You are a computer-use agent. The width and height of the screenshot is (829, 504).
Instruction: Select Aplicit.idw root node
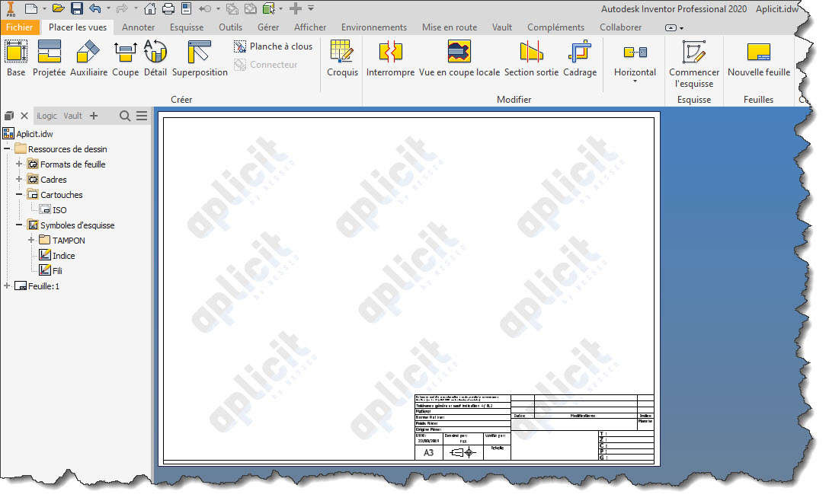coord(28,134)
